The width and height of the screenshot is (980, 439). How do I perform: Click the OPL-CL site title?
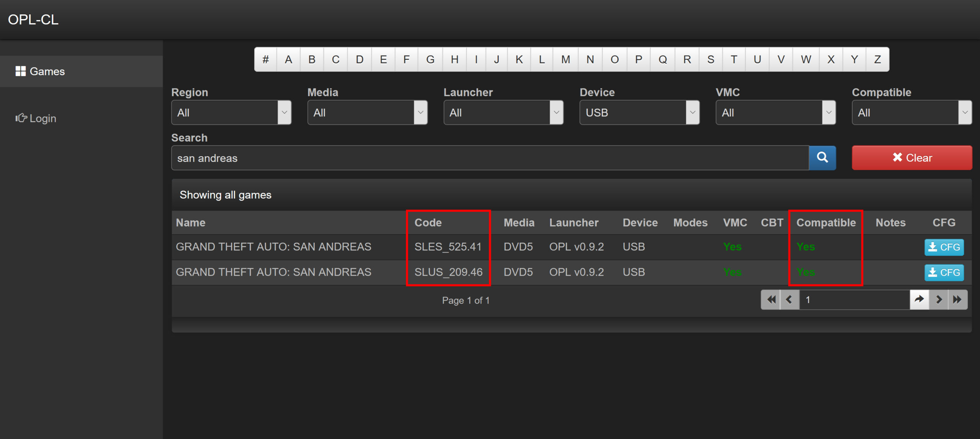[x=33, y=20]
